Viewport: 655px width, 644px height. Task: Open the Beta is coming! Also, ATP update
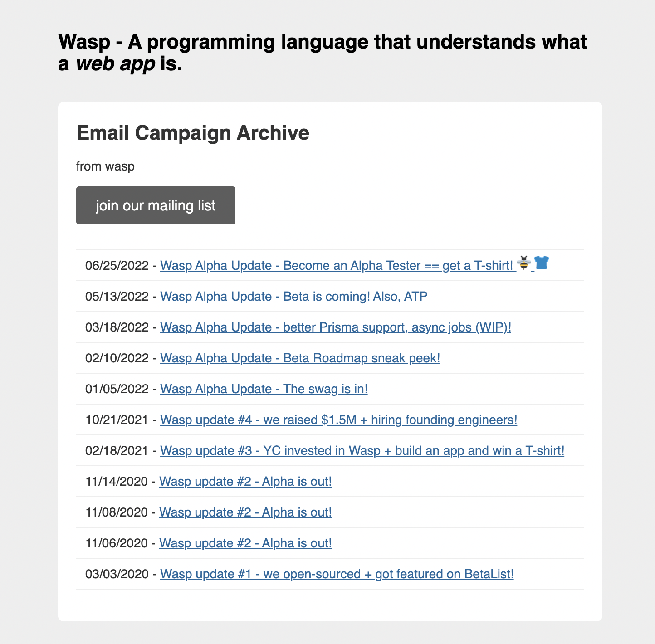[x=294, y=297]
